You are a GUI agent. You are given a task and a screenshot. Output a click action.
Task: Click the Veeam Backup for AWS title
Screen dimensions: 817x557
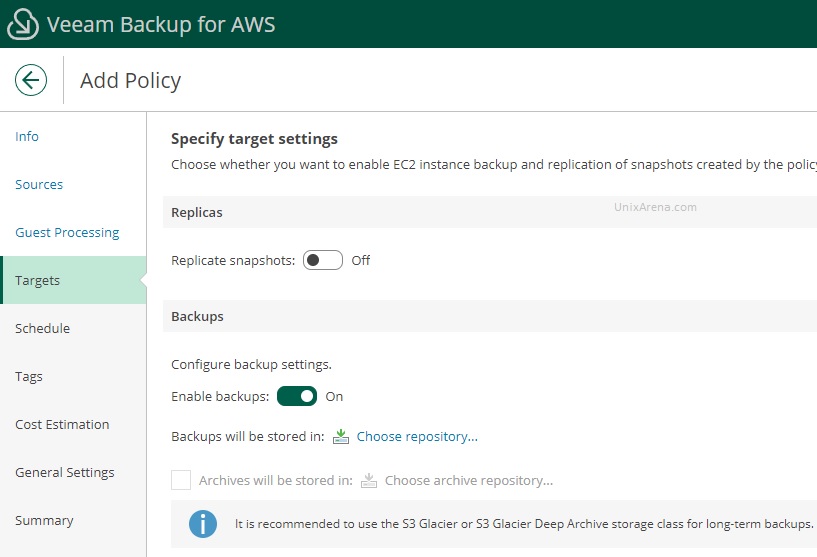(x=161, y=24)
